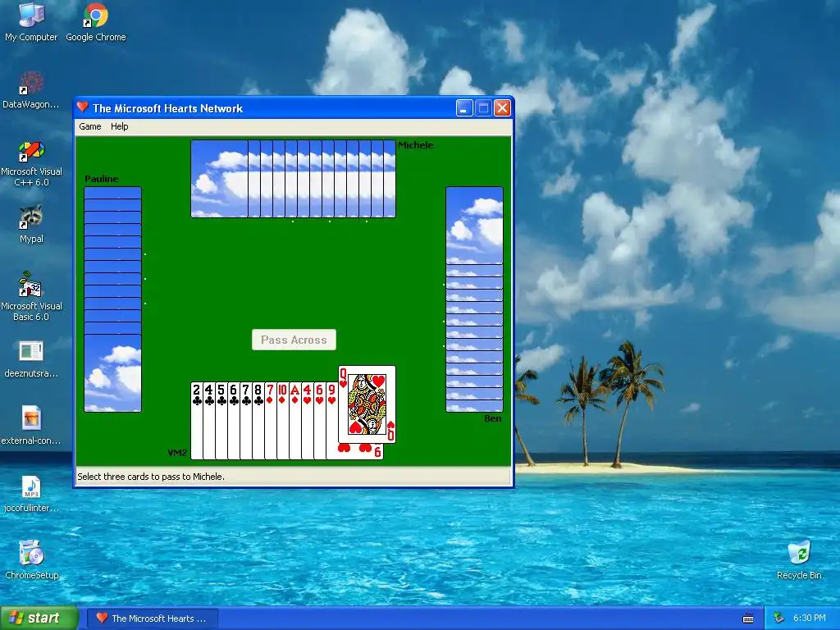
Task: Click the Michele player name label
Action: tap(416, 145)
